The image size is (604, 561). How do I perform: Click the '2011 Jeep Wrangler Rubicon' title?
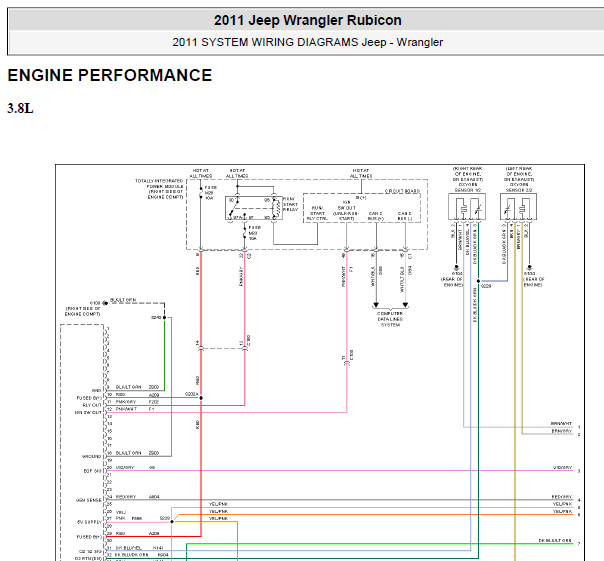pyautogui.click(x=307, y=20)
